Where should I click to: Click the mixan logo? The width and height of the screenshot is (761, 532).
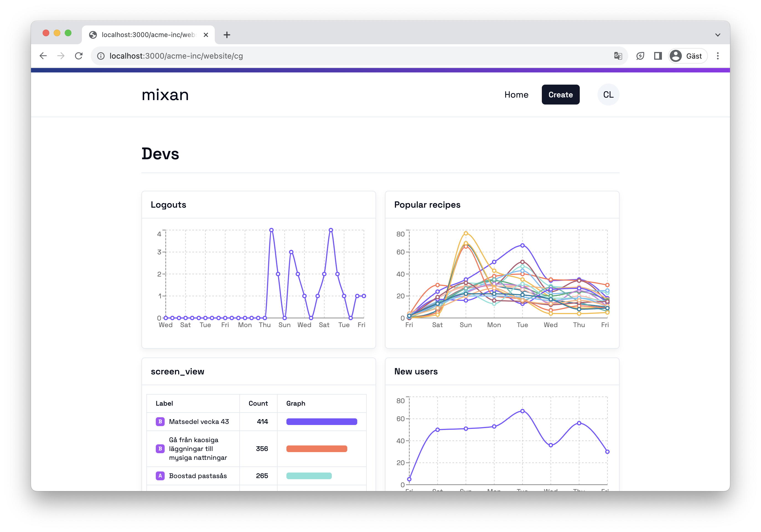[165, 95]
